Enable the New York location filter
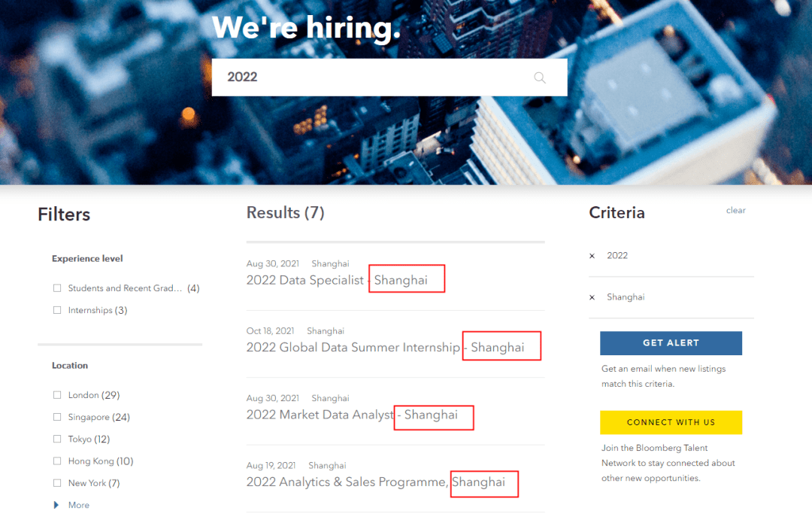Screen dimensions: 812x520 (x=57, y=483)
